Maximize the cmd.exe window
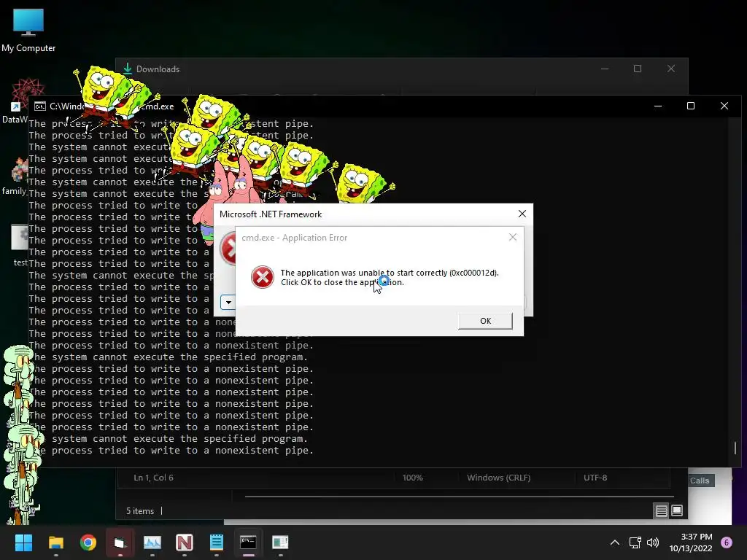The image size is (747, 560). 690,106
